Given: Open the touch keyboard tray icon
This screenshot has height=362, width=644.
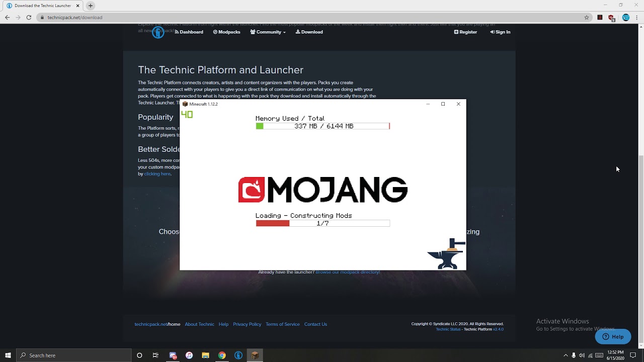Looking at the screenshot, I should [599, 355].
